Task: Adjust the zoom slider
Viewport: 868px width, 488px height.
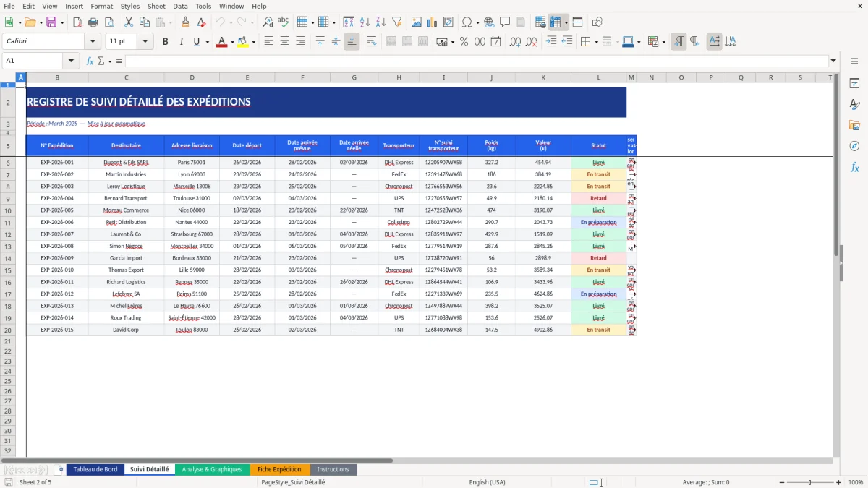Action: coord(809,482)
